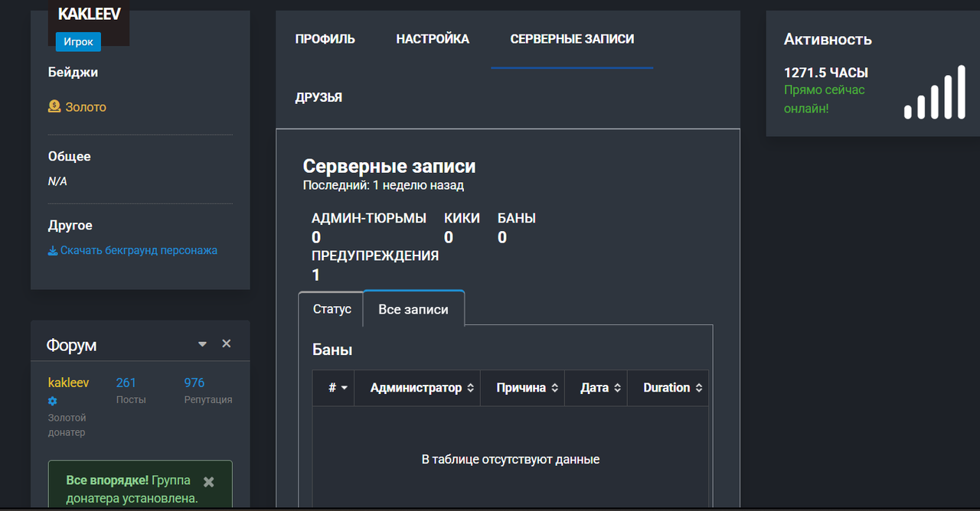This screenshot has height=511, width=980.
Task: Click the Другое section heading
Action: (x=70, y=226)
